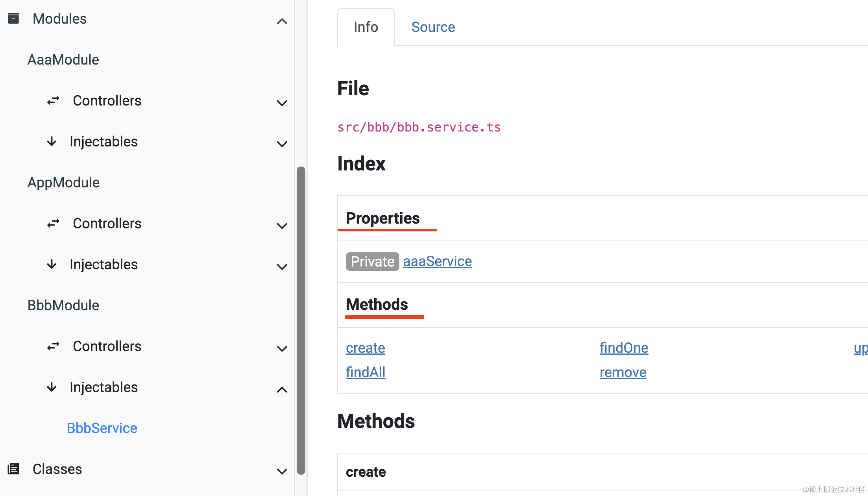
Task: Click AppModule Controllers swap-arrows icon
Action: pyautogui.click(x=53, y=224)
